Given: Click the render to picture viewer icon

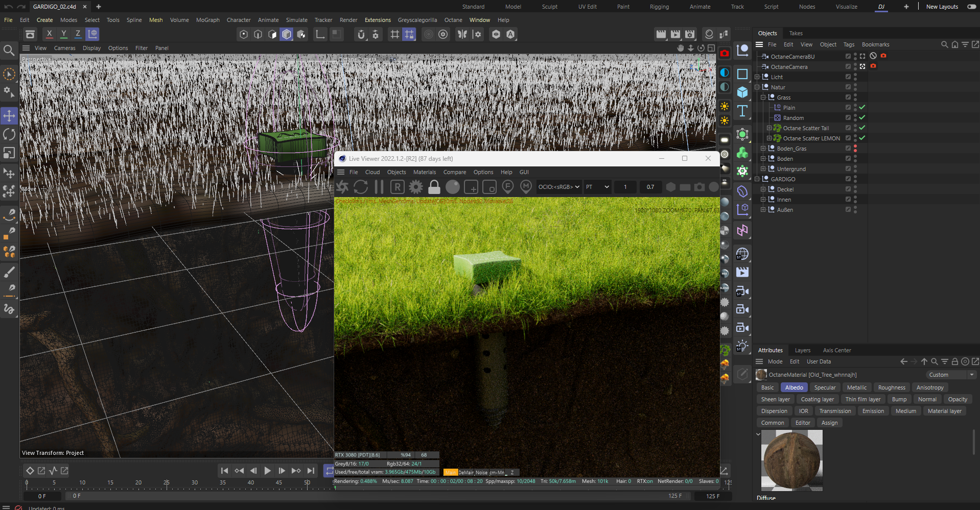Looking at the screenshot, I should [x=675, y=34].
